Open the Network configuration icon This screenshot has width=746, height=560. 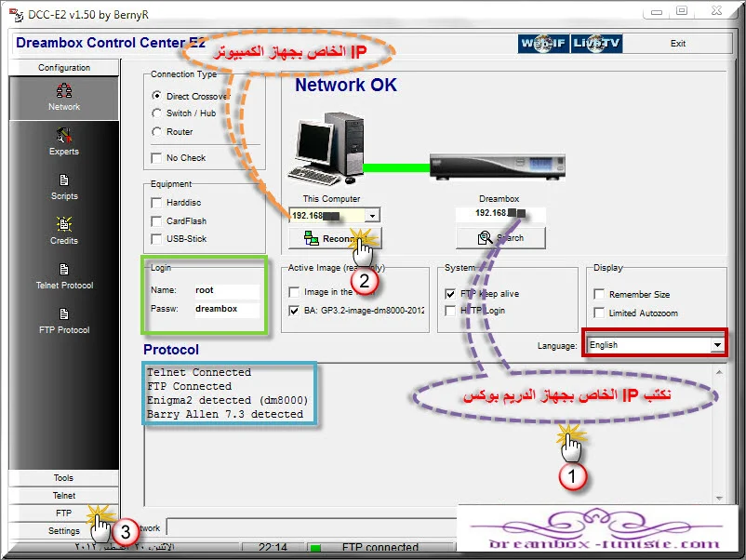64,90
